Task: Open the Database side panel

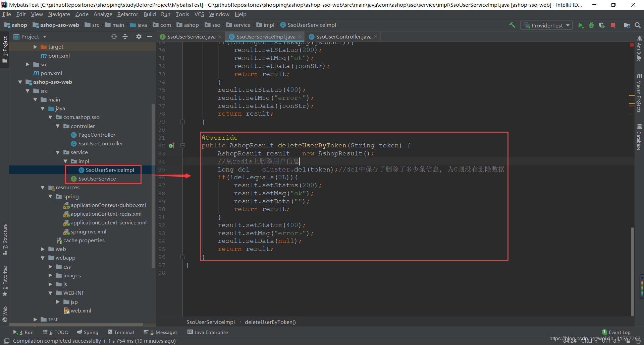Action: coord(639,137)
